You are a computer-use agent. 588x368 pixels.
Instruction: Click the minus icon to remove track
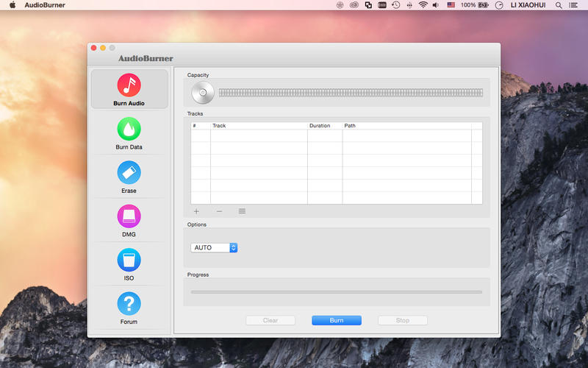point(219,211)
